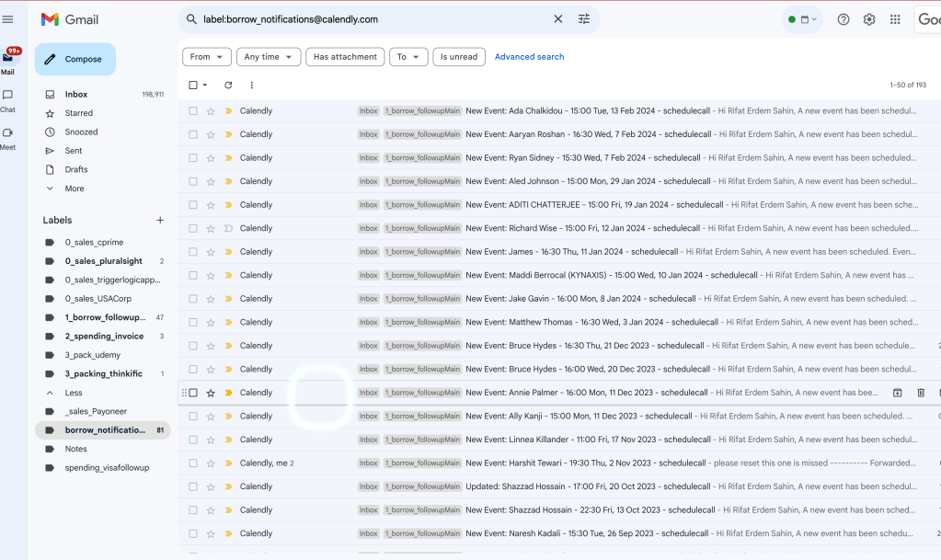Click the search magnifier icon

point(191,19)
